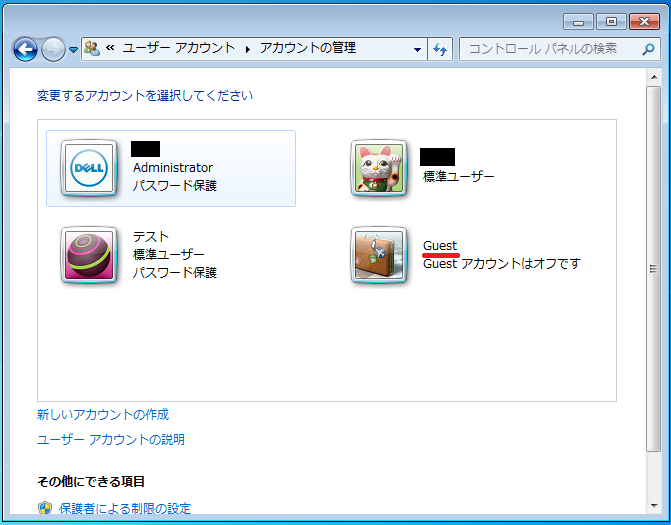
Task: Click the user accounts icon in address bar
Action: click(x=92, y=48)
